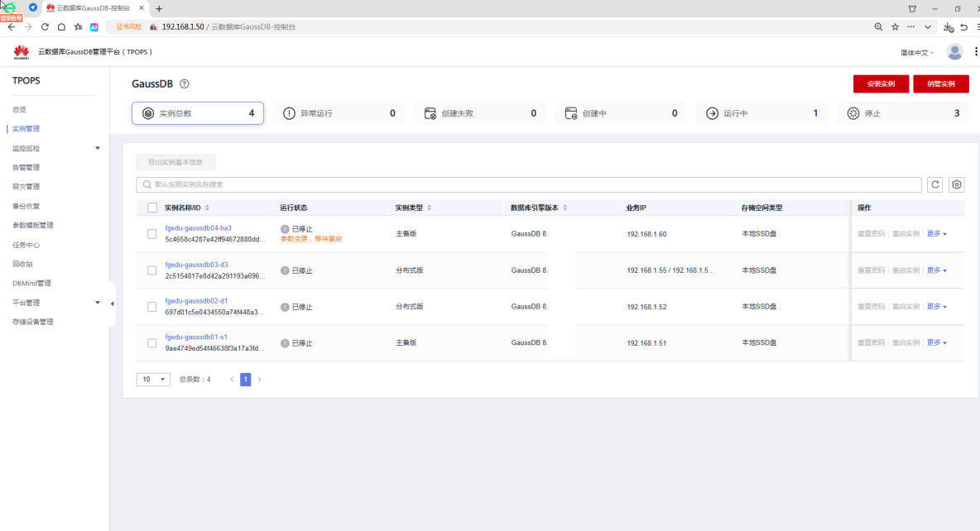This screenshot has width=980, height=531.
Task: Click the instance name search field
Action: click(530, 184)
